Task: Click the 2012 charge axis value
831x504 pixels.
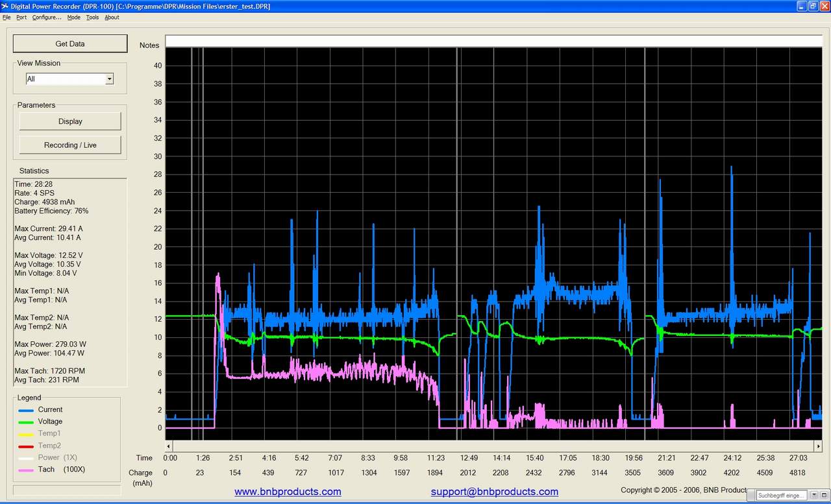Action: [468, 473]
